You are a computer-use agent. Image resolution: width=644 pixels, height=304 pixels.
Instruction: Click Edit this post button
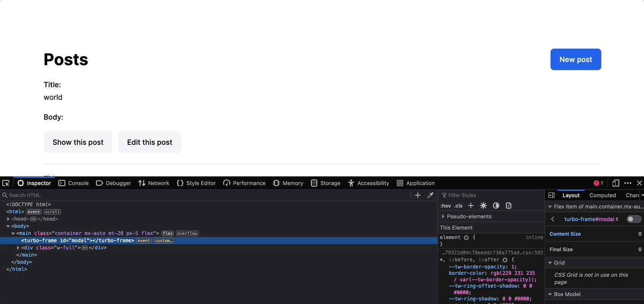pyautogui.click(x=150, y=142)
